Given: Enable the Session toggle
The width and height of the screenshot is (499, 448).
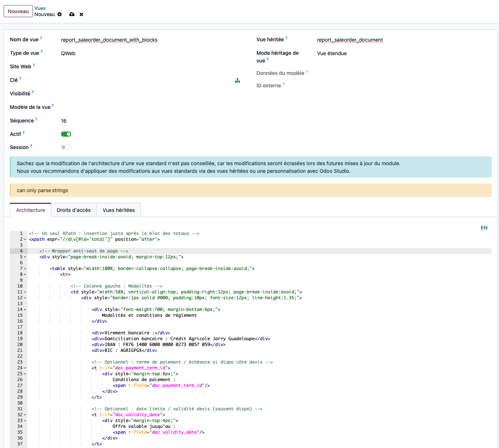Looking at the screenshot, I should tap(66, 147).
